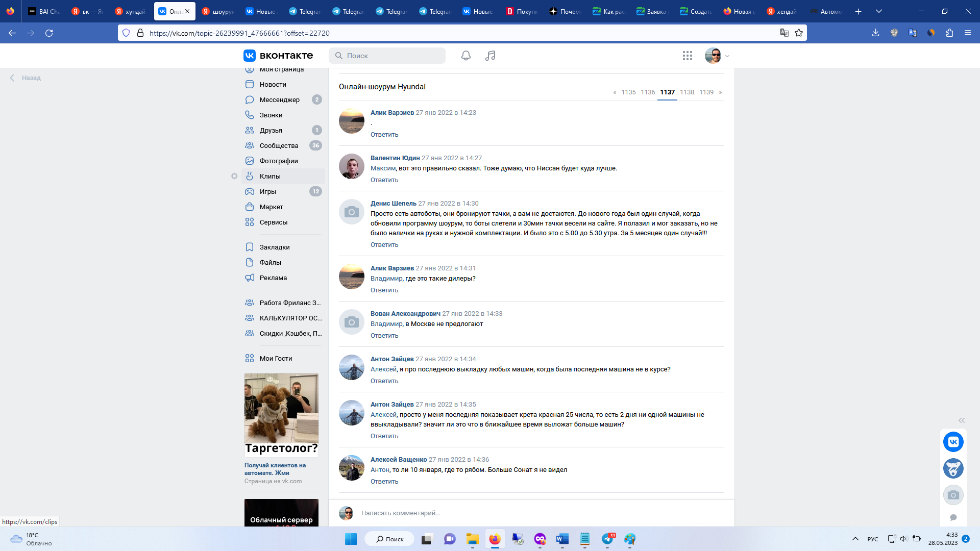Image resolution: width=980 pixels, height=551 pixels.
Task: Open Сообщества in the left menu
Action: pyautogui.click(x=279, y=146)
